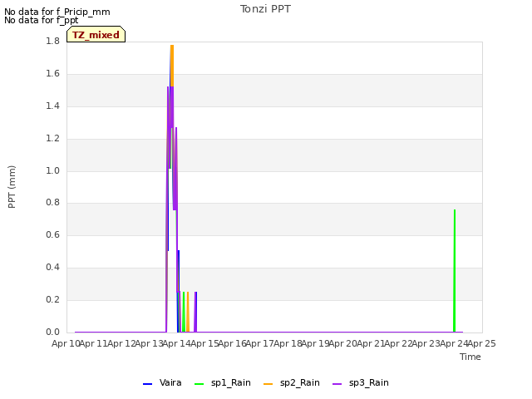Click the 1.4 y-axis tick label
The height and width of the screenshot is (399, 532).
[x=52, y=106]
